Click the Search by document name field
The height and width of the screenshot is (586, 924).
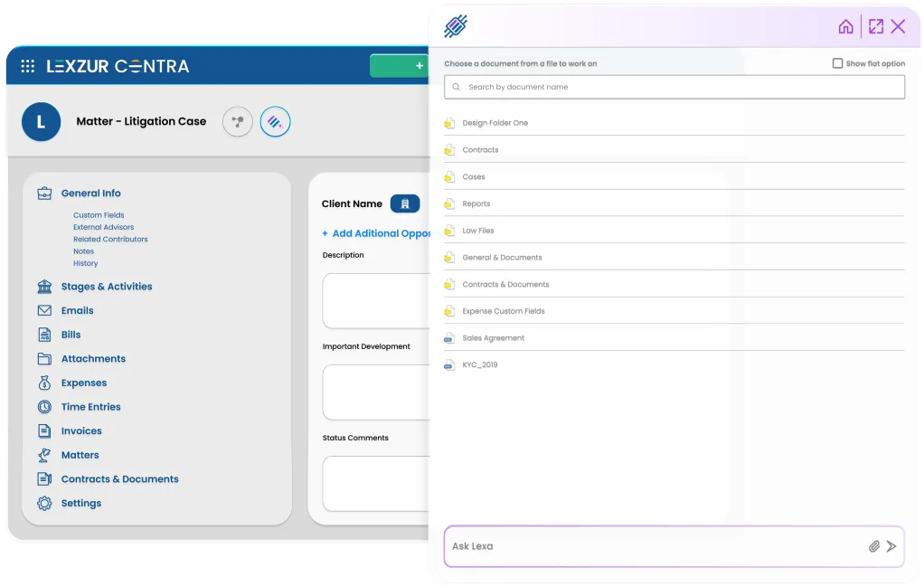pyautogui.click(x=674, y=87)
